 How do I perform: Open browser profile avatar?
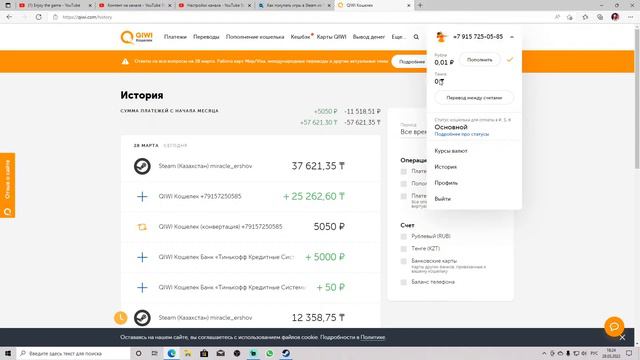[x=615, y=17]
